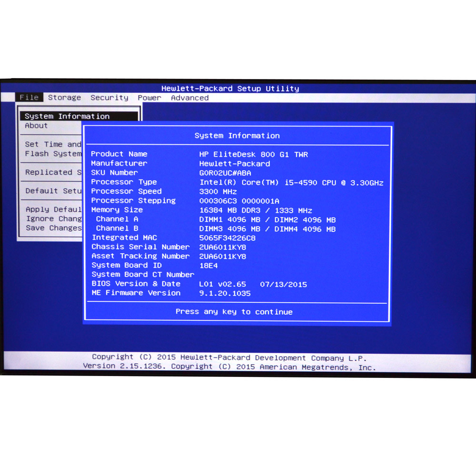This screenshot has height=476, width=476.
Task: Choose Save Changes and Exit entry
Action: pyautogui.click(x=53, y=228)
